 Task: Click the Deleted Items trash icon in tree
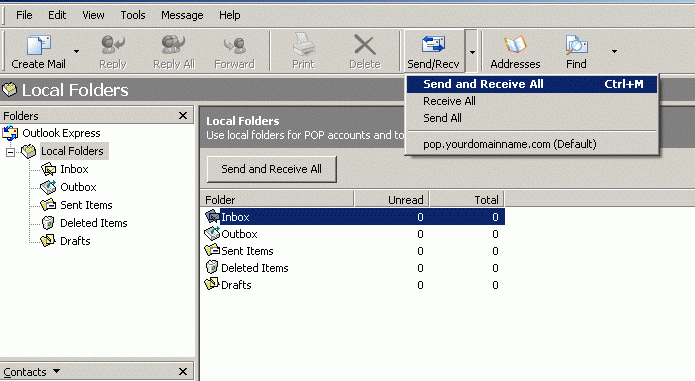point(48,223)
